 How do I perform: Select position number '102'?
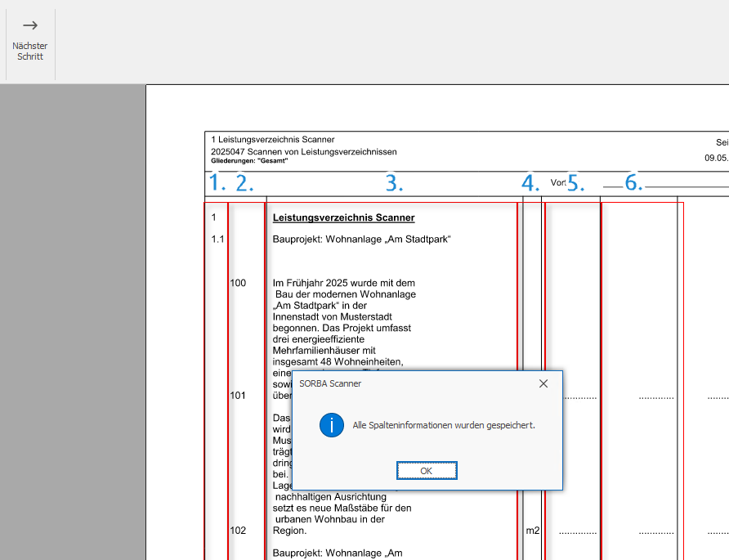[x=238, y=531]
